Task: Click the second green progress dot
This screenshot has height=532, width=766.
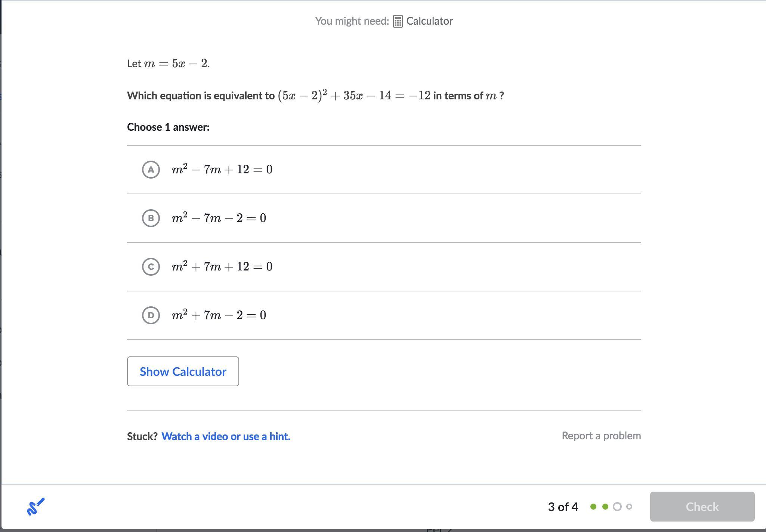Action: point(605,507)
